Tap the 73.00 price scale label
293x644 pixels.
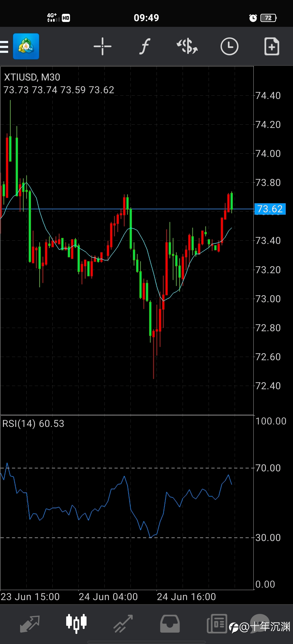click(268, 299)
